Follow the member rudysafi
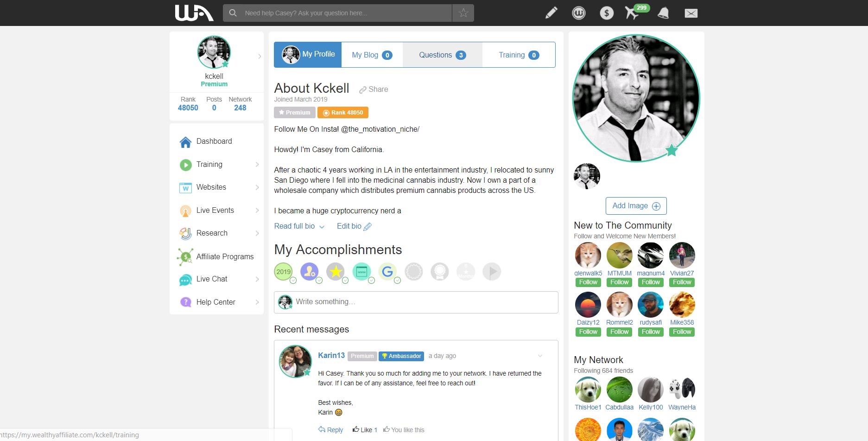This screenshot has width=868, height=441. [651, 332]
